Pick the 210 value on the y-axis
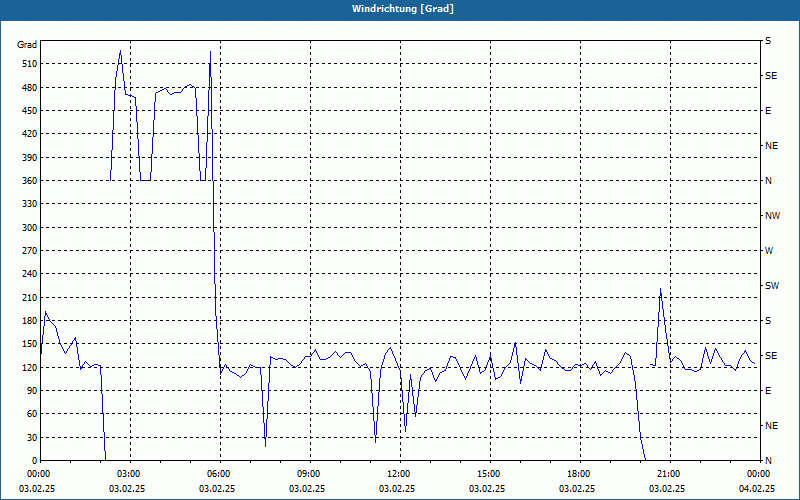800x500 pixels. pyautogui.click(x=30, y=297)
